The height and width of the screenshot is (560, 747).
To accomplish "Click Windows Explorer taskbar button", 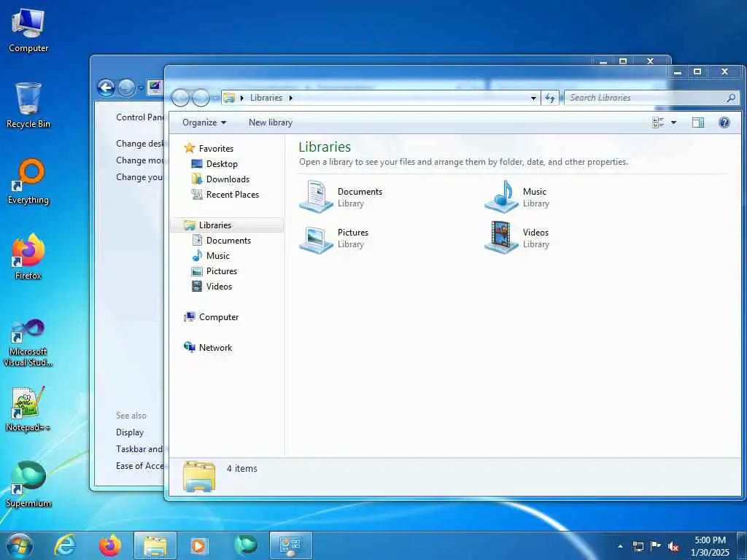I will pyautogui.click(x=155, y=545).
